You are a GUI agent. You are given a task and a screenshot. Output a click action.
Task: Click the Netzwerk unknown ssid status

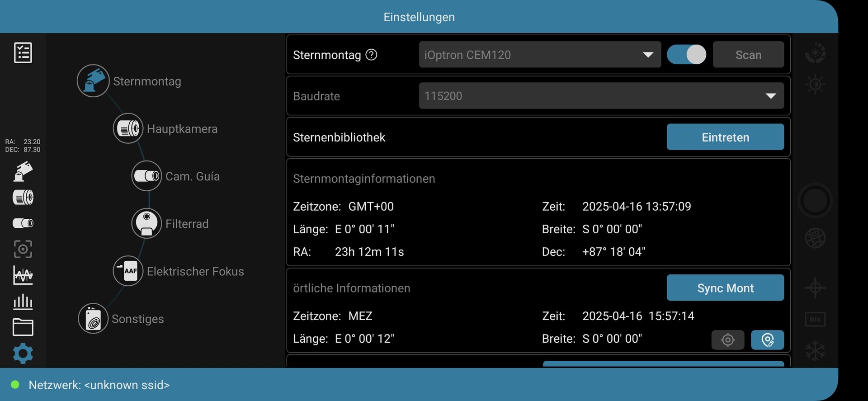tap(99, 385)
